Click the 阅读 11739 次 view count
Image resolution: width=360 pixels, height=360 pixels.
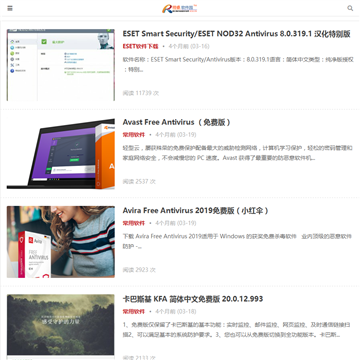tap(141, 93)
